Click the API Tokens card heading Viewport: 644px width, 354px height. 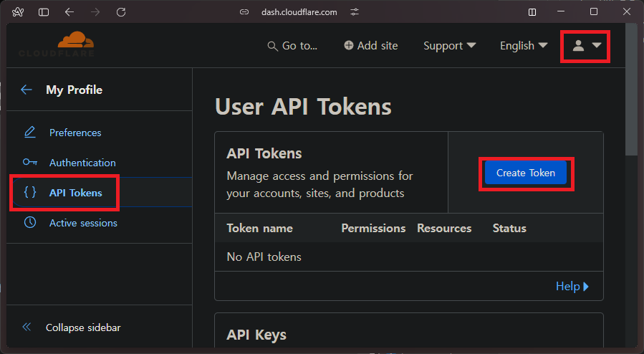[264, 153]
